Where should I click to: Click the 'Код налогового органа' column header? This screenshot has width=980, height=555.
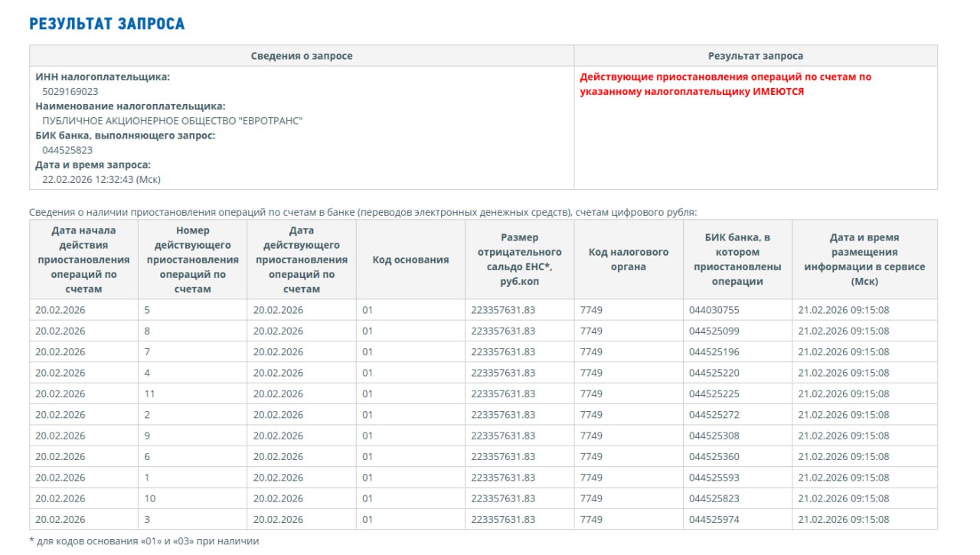[628, 260]
